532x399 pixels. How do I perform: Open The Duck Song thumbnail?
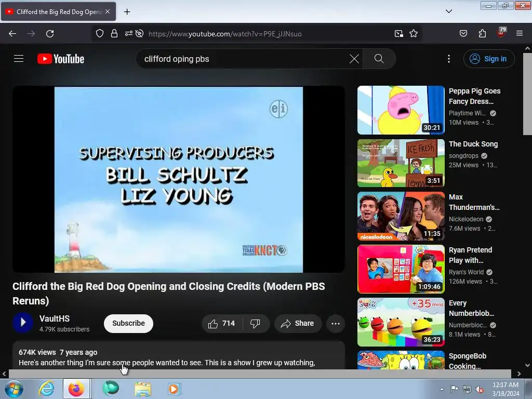tap(401, 163)
